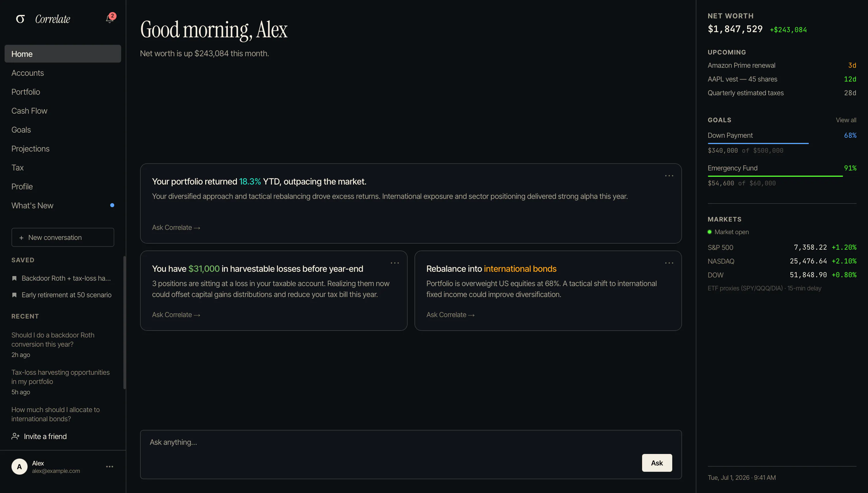The image size is (868, 493).
Task: Open saved Backdoor Roth + tax-loss conversation
Action: pyautogui.click(x=63, y=278)
